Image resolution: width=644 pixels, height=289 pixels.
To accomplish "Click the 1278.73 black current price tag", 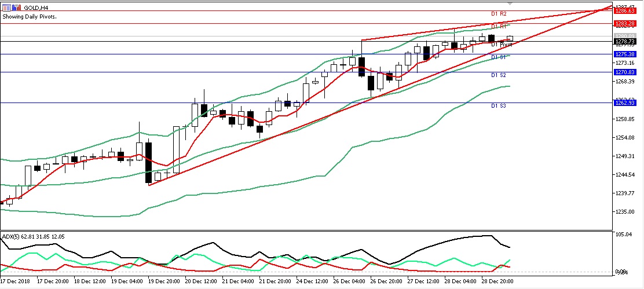I will [625, 42].
